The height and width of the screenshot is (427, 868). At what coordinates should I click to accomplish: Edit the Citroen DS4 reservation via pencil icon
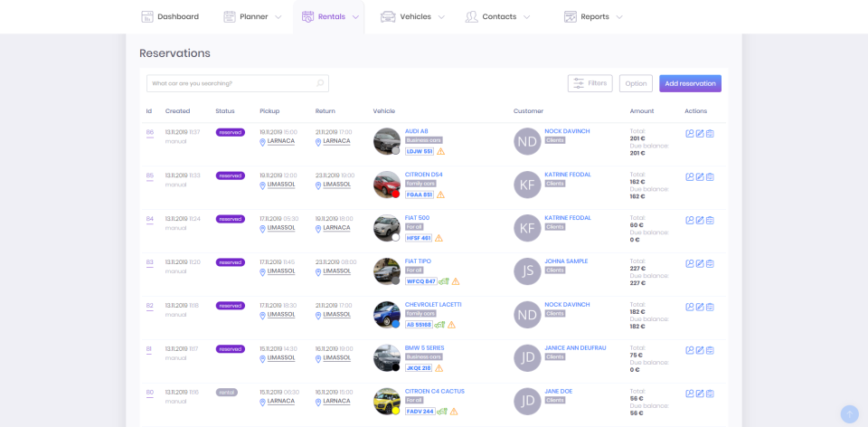pos(700,176)
